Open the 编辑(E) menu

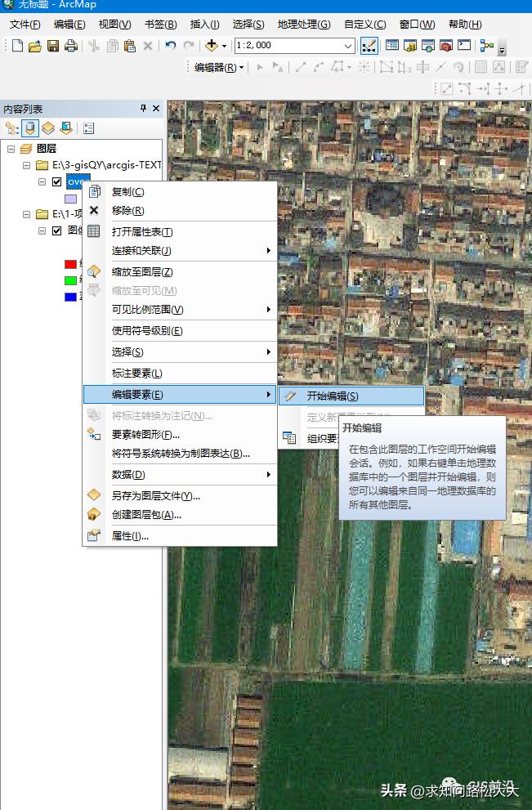[69, 25]
